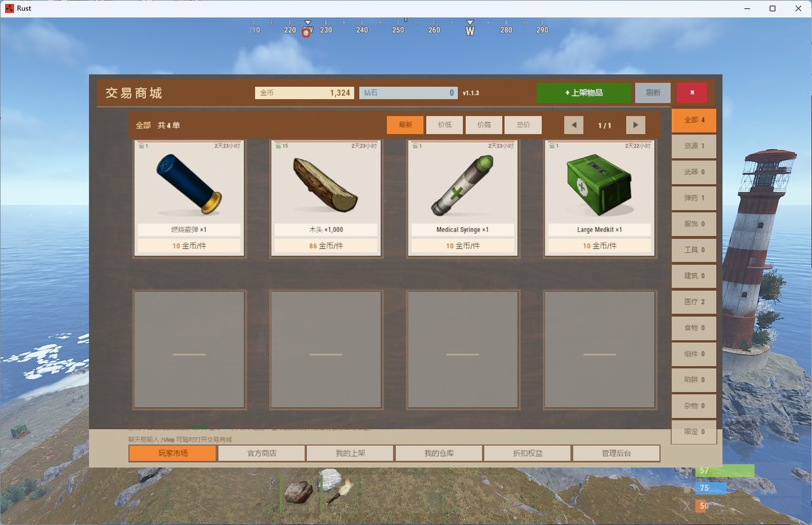Select the torch in the hotbar
The height and width of the screenshot is (525, 812).
tap(341, 491)
